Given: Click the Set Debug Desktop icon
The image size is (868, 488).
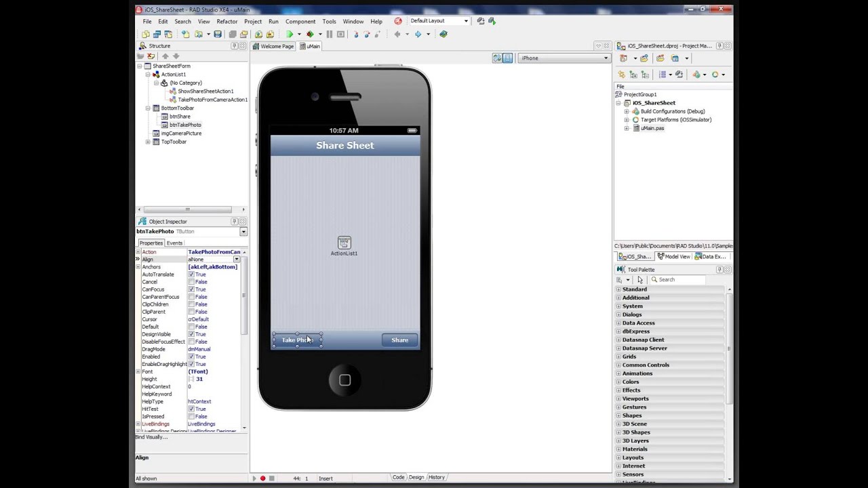Looking at the screenshot, I should point(492,21).
